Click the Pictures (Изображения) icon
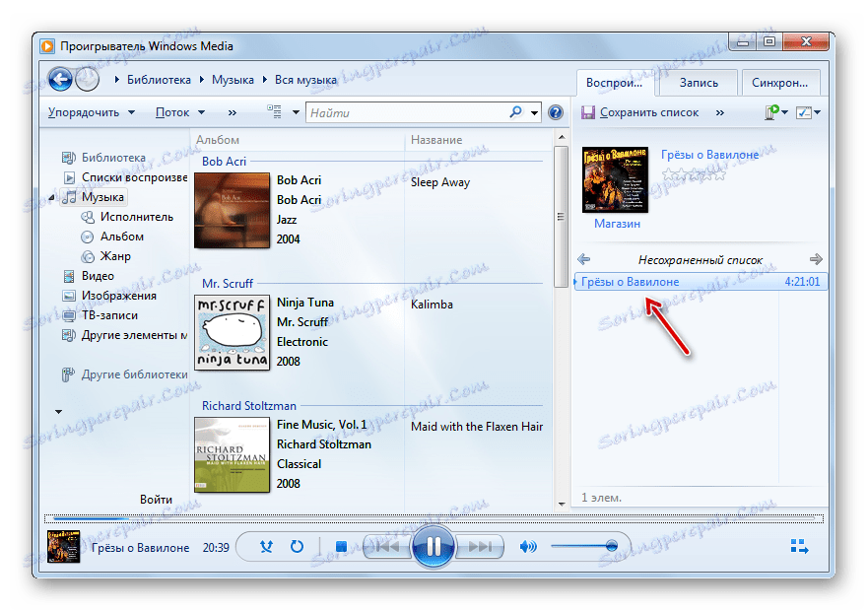This screenshot has width=868, height=611. click(69, 296)
